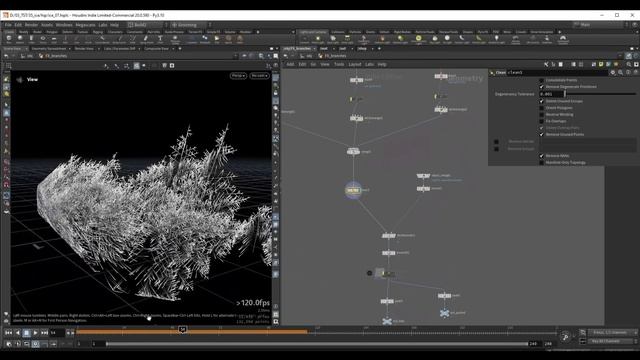
Task: Enable Manifold-Only Topology checkbox
Action: click(542, 162)
